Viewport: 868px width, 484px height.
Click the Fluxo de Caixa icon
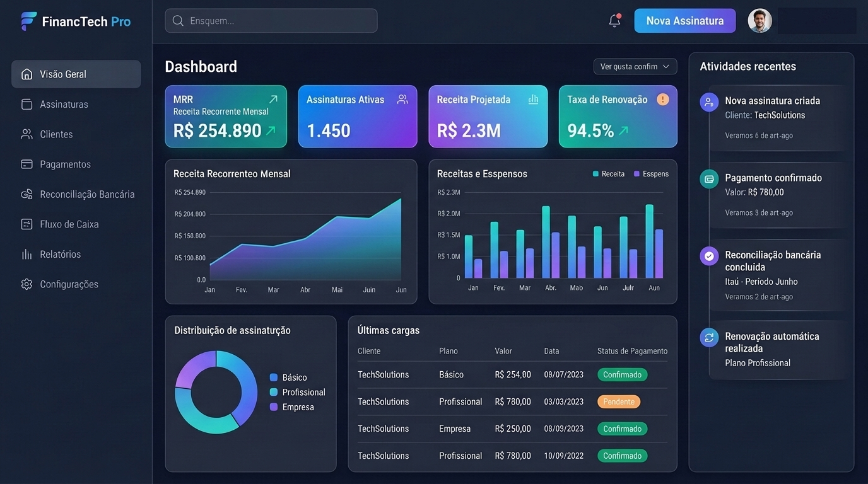click(x=26, y=224)
